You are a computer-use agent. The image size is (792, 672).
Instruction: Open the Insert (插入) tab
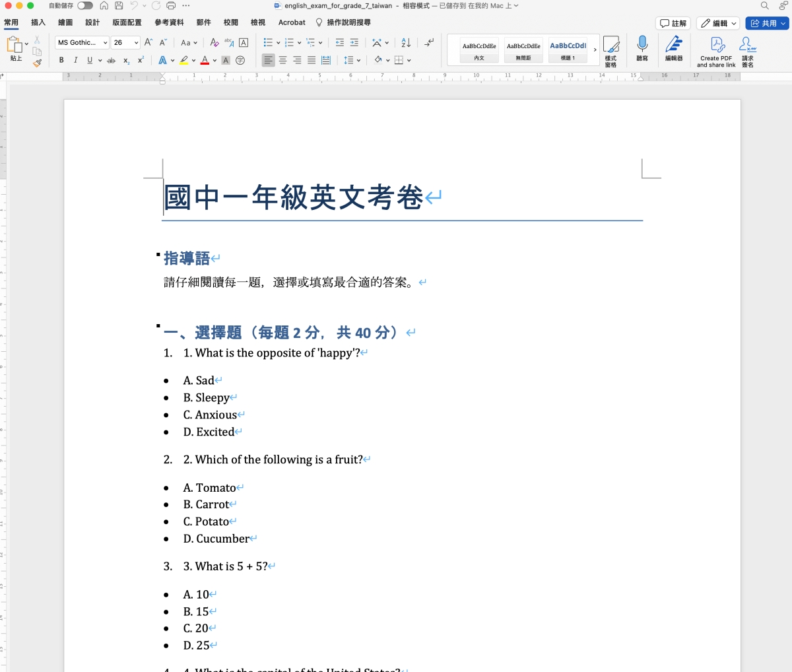[x=38, y=22]
